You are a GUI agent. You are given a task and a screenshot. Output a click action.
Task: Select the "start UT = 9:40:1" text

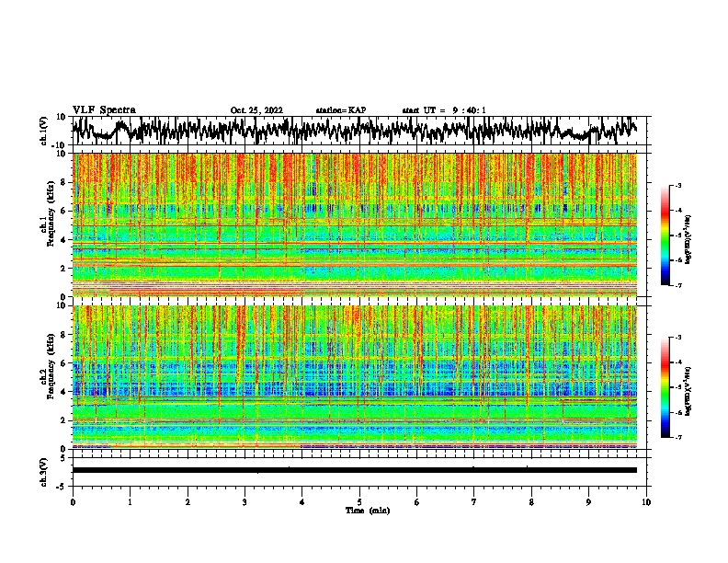click(x=444, y=110)
